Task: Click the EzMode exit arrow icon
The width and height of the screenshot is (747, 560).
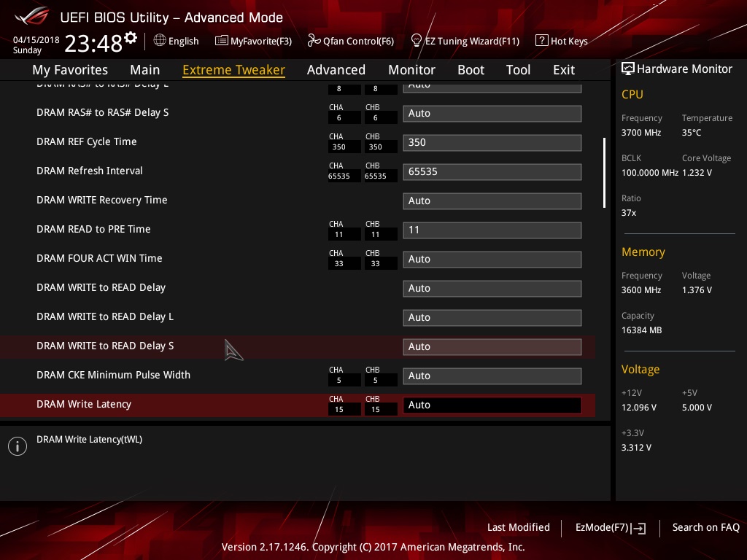Action: (638, 528)
